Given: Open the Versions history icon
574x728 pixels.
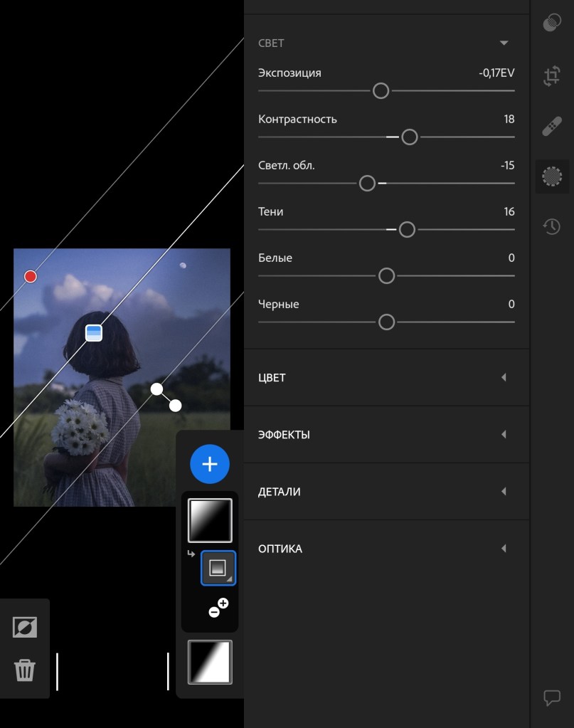Looking at the screenshot, I should point(552,227).
